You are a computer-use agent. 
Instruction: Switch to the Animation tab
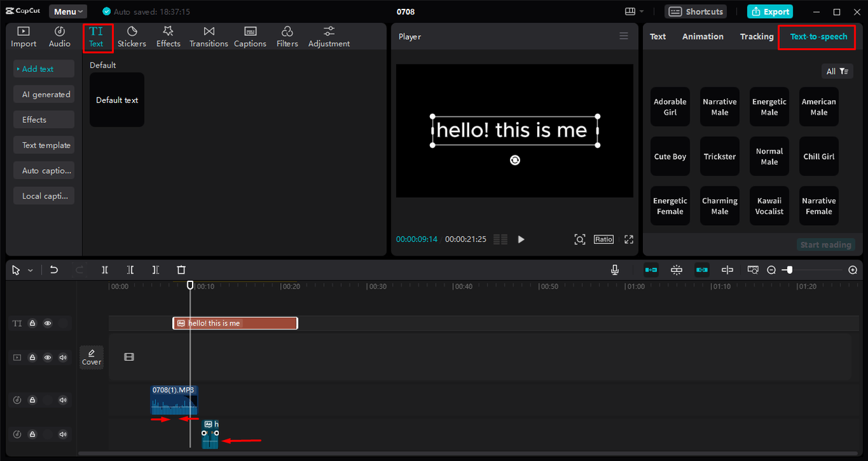[703, 37]
